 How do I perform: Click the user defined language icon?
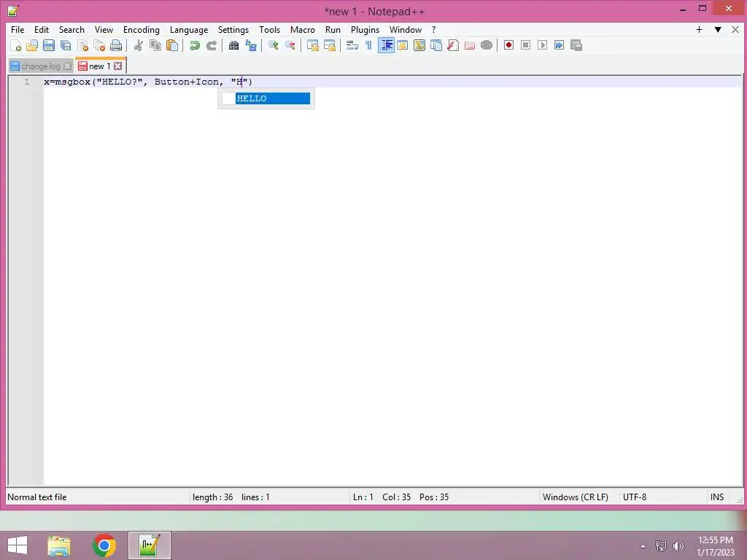click(403, 45)
